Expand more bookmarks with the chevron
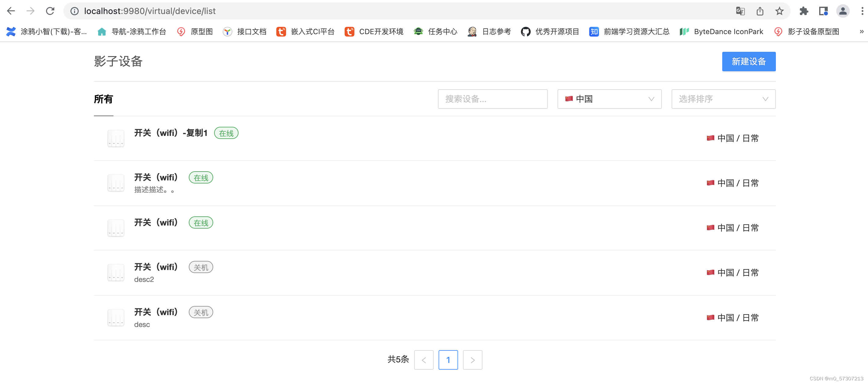This screenshot has width=868, height=384. tap(863, 31)
